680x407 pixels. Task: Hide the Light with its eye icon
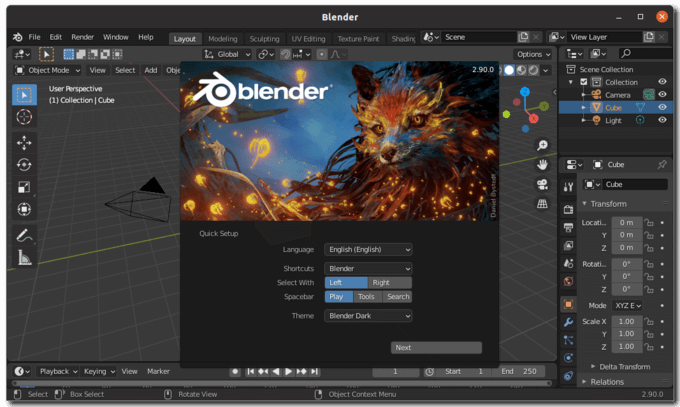(662, 120)
